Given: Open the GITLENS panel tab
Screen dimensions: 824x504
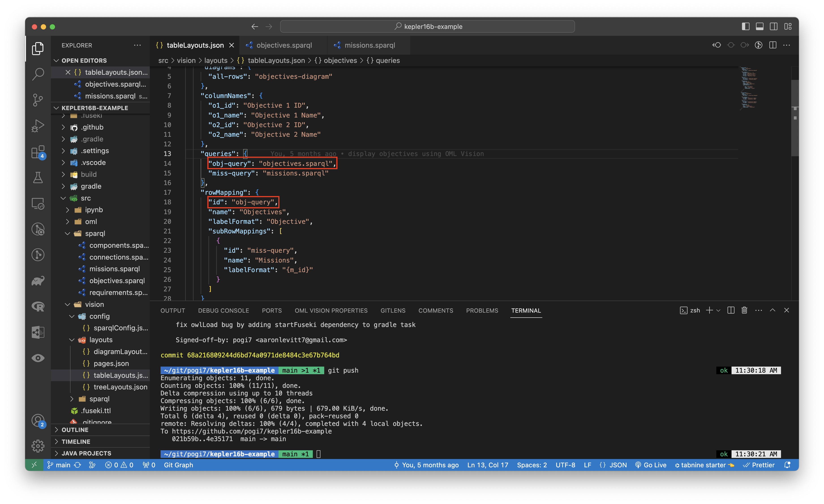Looking at the screenshot, I should [393, 310].
